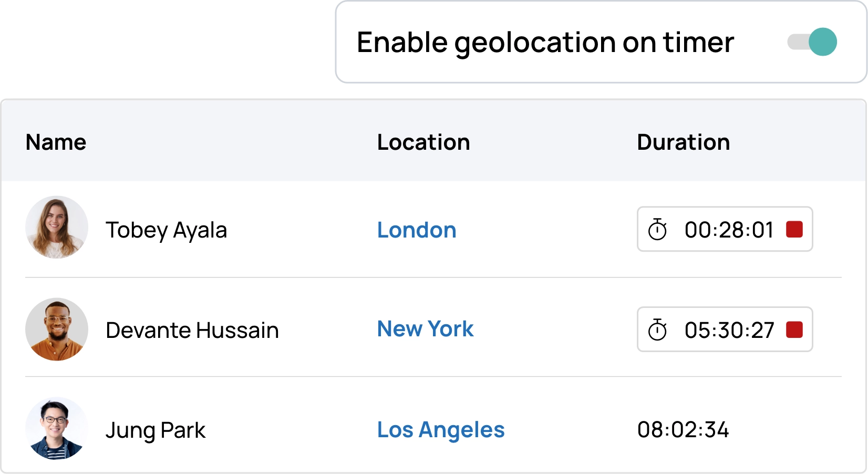Sort by the Duration column header
The height and width of the screenshot is (474, 868).
683,142
